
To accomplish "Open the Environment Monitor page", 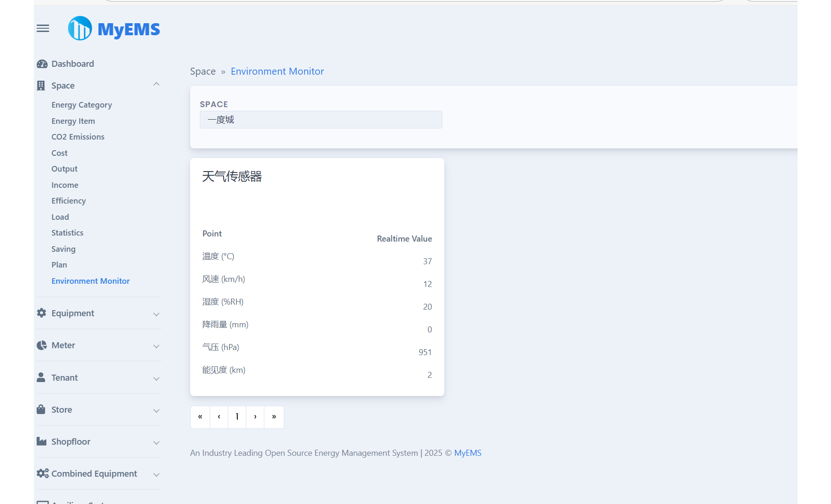I will 90,281.
